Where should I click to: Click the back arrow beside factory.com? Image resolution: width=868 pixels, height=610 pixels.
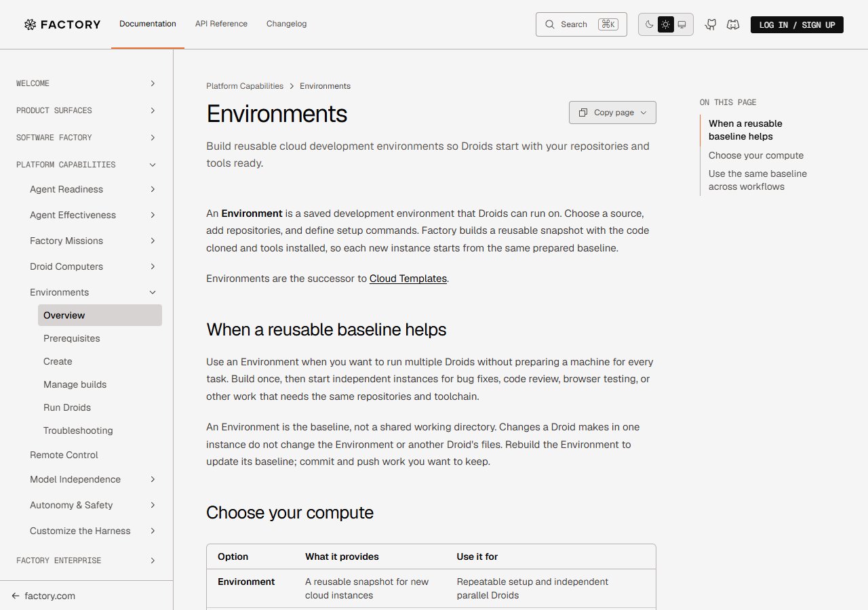pos(16,596)
